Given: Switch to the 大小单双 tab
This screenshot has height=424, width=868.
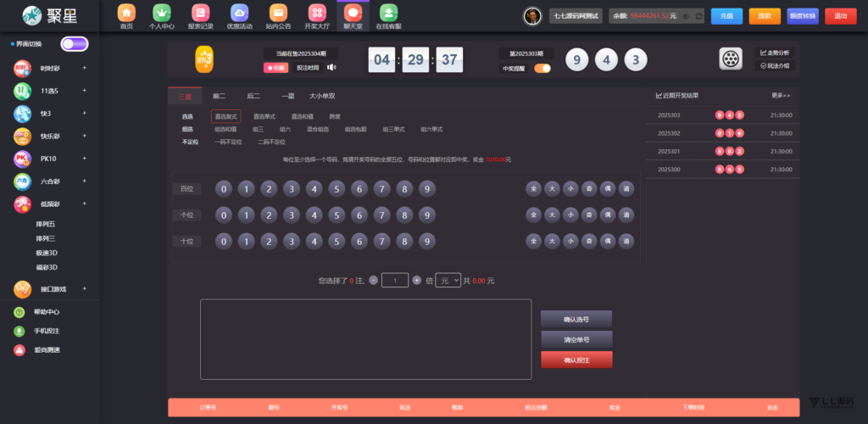Looking at the screenshot, I should point(322,96).
